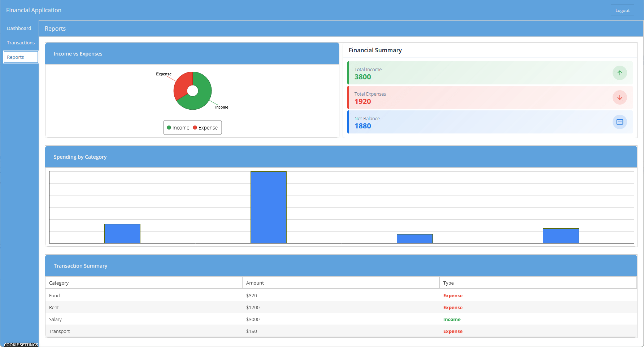Click the Income type label for Salary
Viewport: 644px width, 347px height.
(452, 319)
